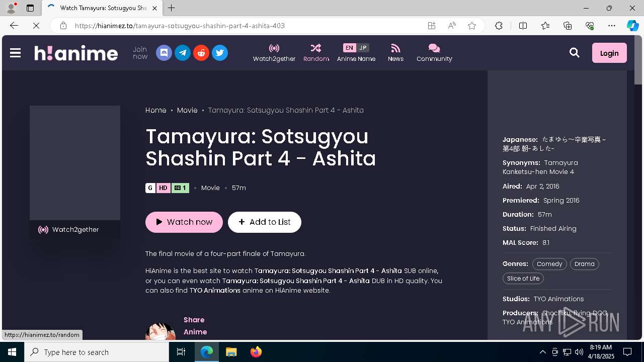
Task: Filter by Slice of Life genre
Action: click(523, 279)
